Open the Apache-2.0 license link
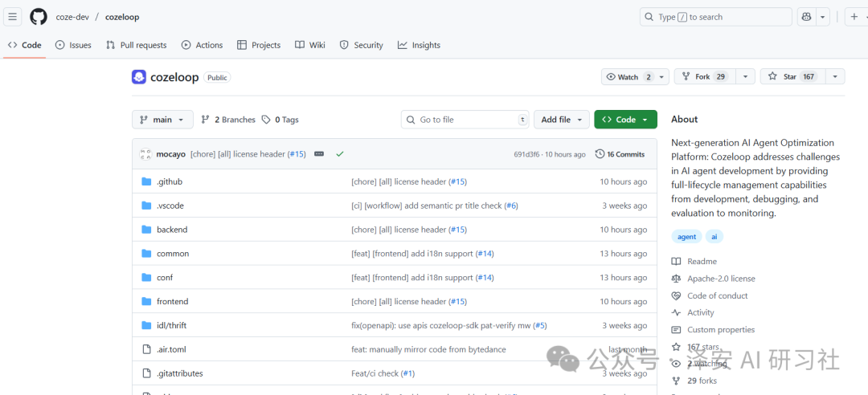This screenshot has height=395, width=868. 714,279
